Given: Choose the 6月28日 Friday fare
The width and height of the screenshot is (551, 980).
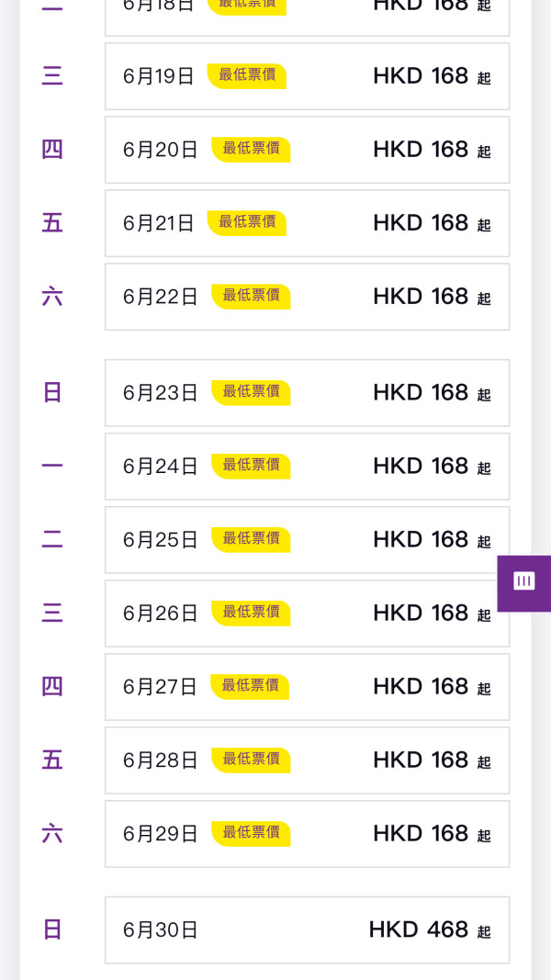Looking at the screenshot, I should coord(307,760).
